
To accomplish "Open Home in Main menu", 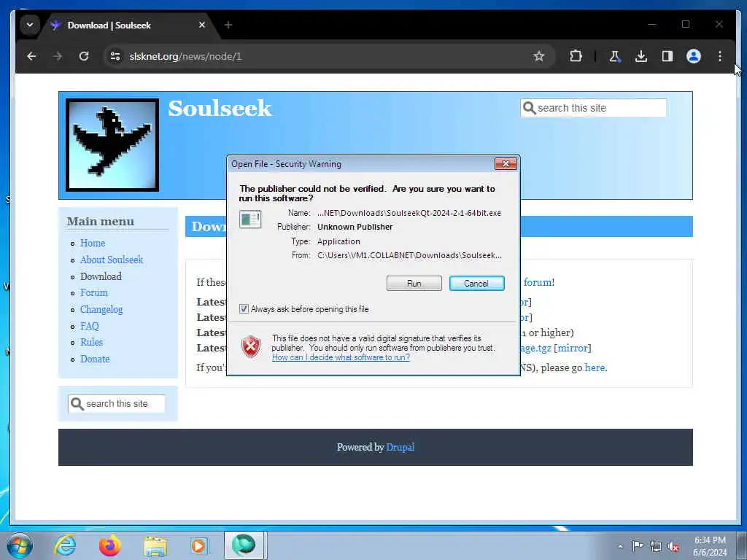I will click(93, 243).
